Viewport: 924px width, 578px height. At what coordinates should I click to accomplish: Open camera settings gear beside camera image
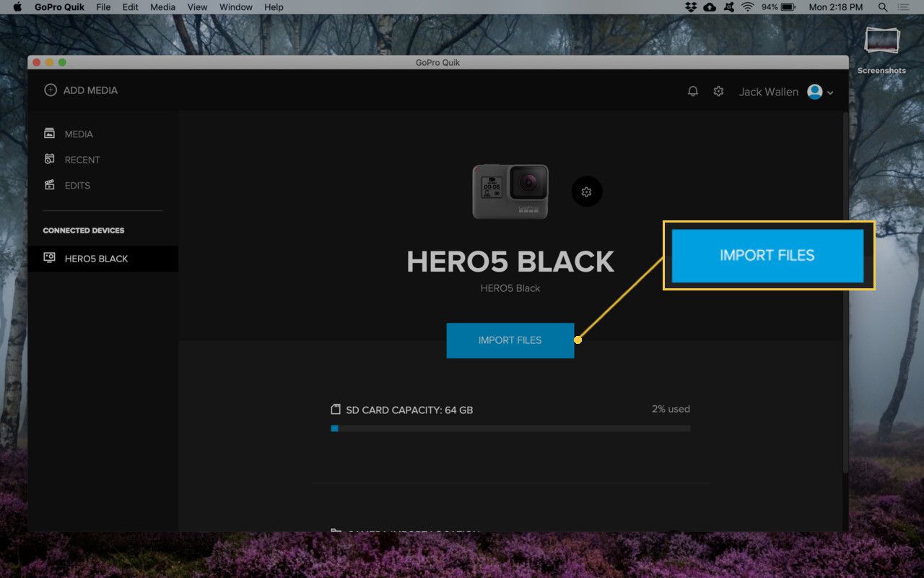[587, 192]
